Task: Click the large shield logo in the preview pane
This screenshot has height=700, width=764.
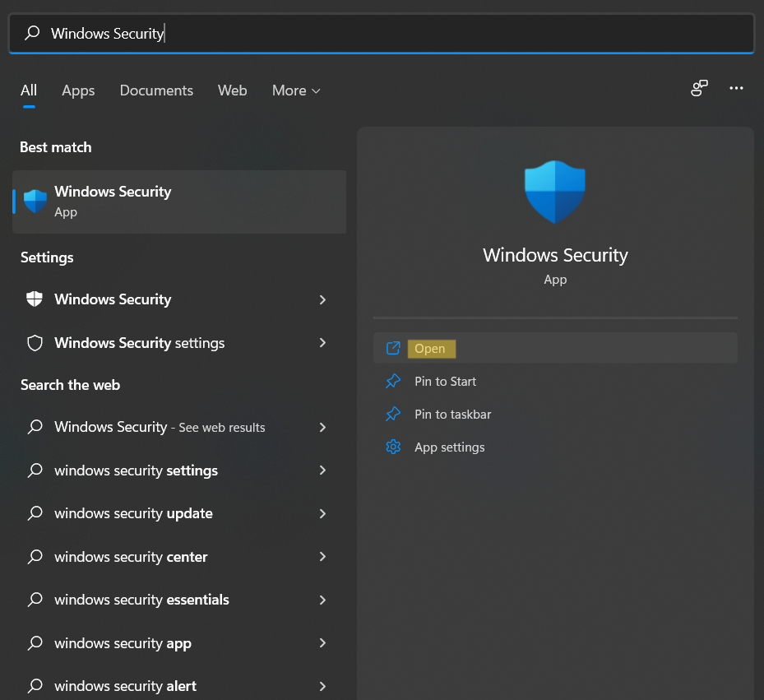Action: pos(554,191)
